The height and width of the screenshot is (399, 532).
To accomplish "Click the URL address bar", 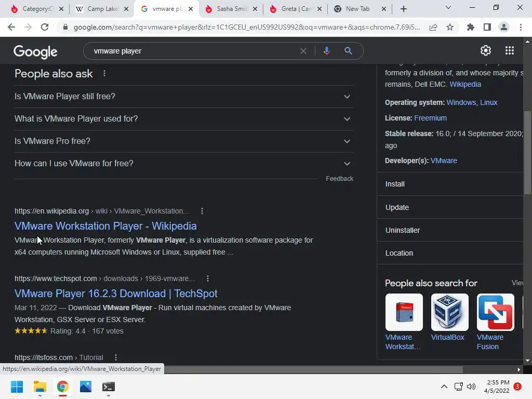I will click(247, 27).
